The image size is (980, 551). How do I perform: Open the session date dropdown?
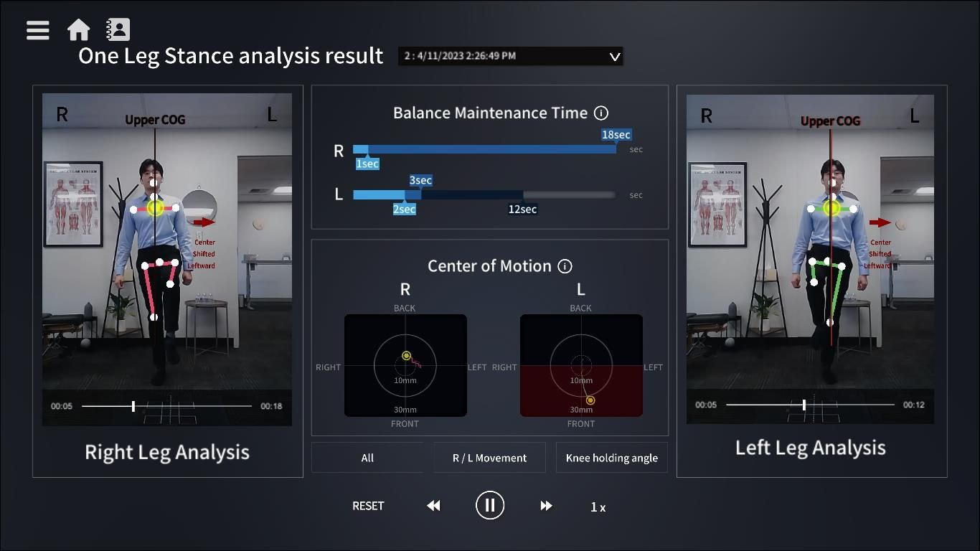[510, 56]
